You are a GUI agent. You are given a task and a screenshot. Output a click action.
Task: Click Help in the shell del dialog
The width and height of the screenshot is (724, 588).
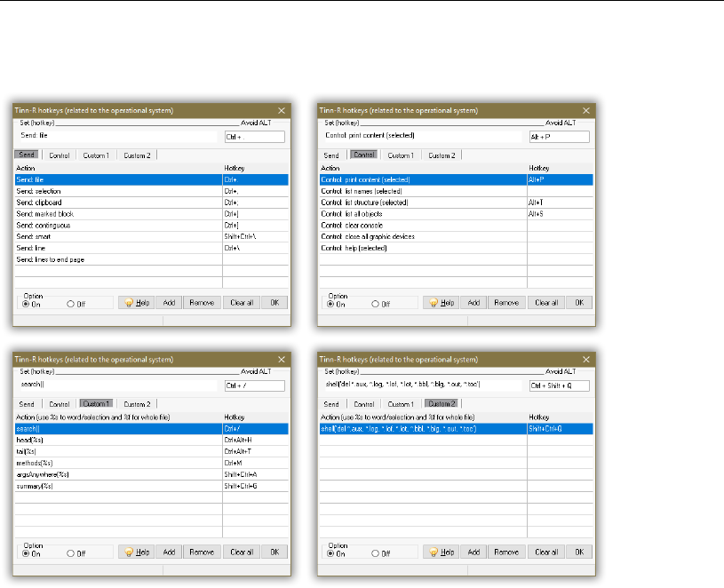click(441, 552)
